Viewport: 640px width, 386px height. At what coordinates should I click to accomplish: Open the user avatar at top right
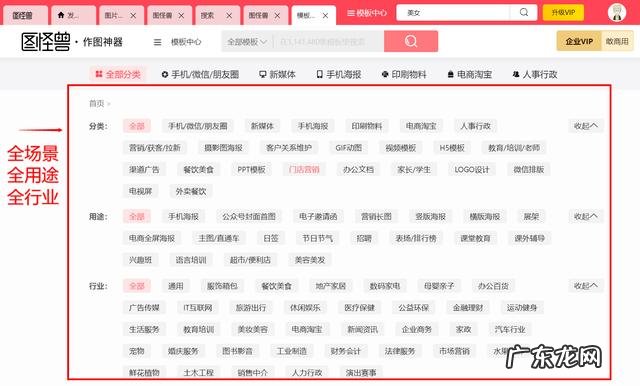pos(617,13)
